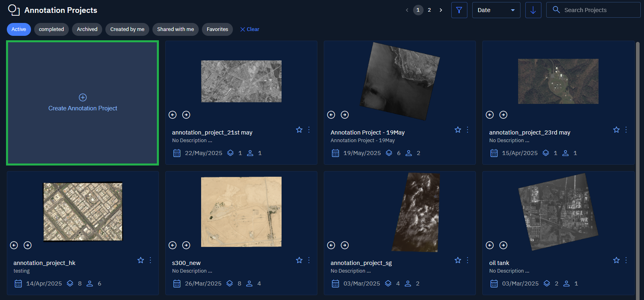
Task: Show next image on s300_new card
Action: point(186,245)
